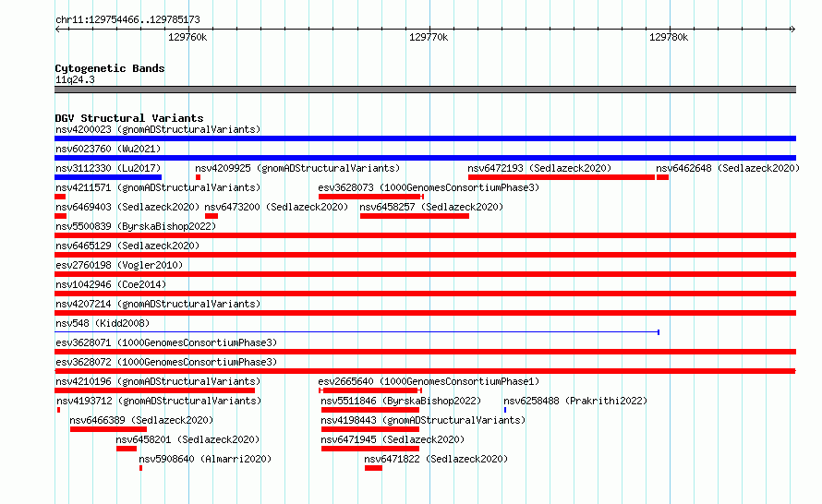
Task: Click the red bar under nsv6458257
Action: point(414,216)
